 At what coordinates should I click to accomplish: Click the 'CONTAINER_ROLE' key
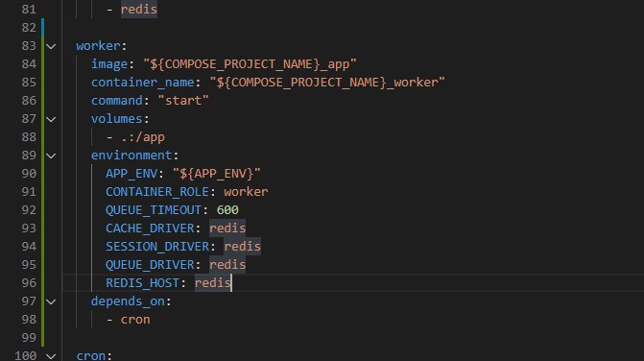157,192
